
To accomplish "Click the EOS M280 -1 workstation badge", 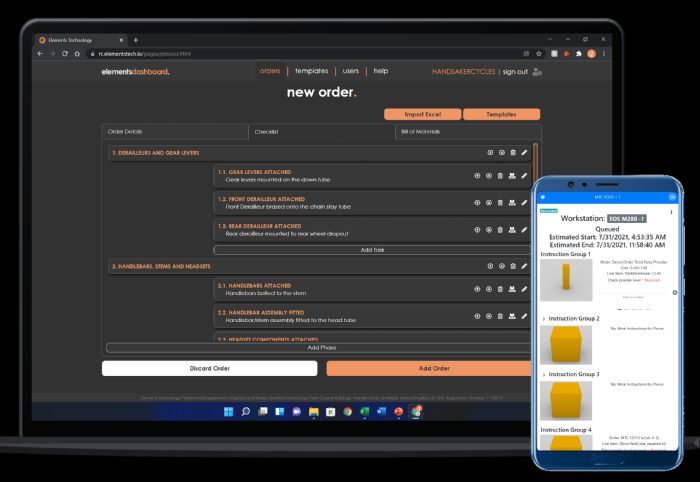I will pos(627,219).
